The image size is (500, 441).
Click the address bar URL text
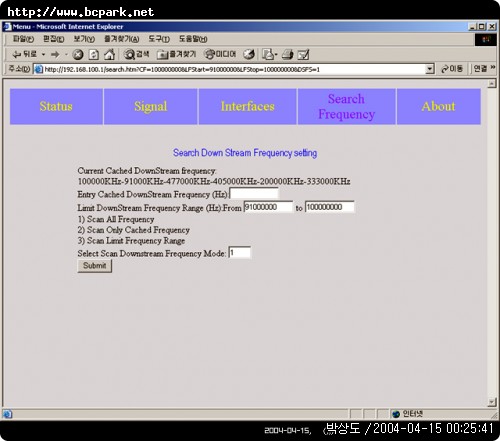(182, 69)
